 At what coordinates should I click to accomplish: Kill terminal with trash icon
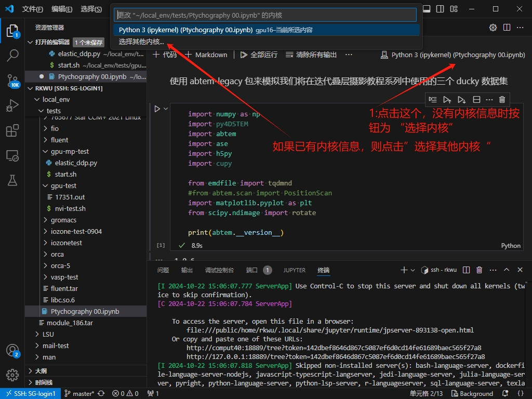(480, 270)
